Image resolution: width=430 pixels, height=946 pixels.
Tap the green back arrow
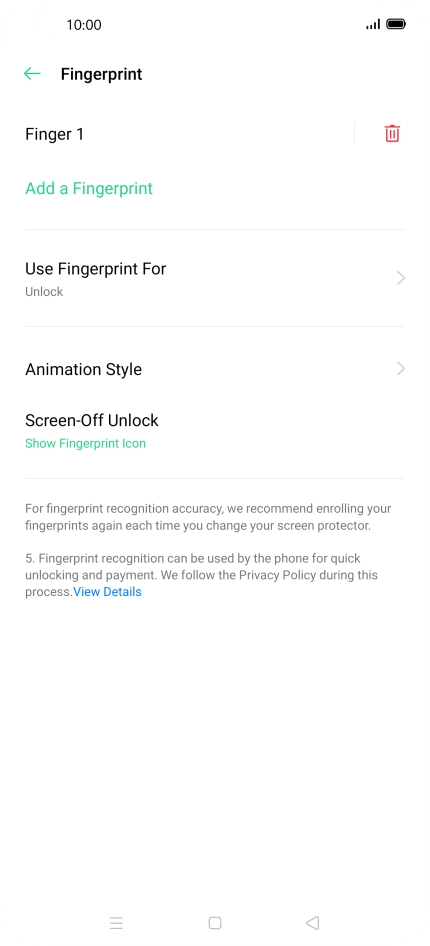pos(32,74)
